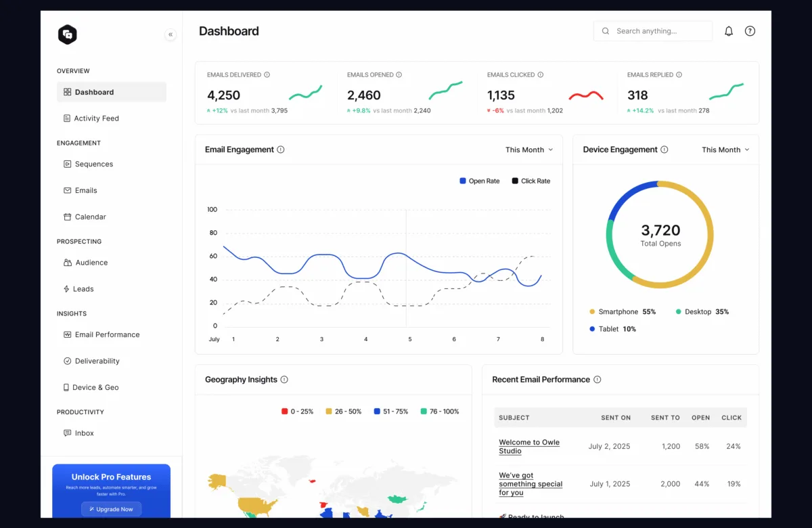Toggle the Open Rate legend in chart

(479, 181)
